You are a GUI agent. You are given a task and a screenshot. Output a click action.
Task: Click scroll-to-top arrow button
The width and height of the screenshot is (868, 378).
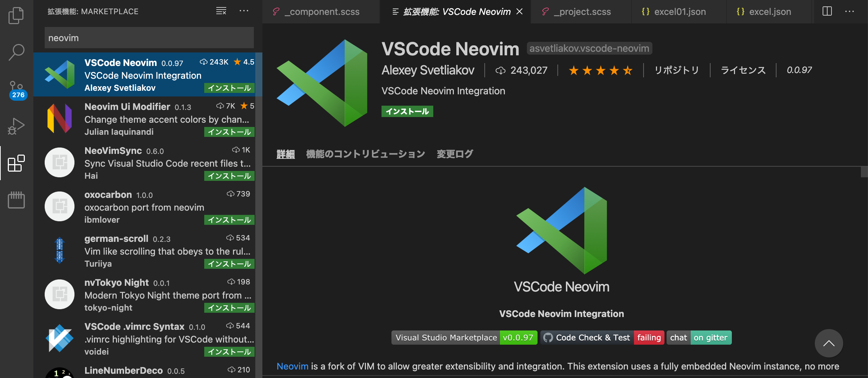coord(829,343)
